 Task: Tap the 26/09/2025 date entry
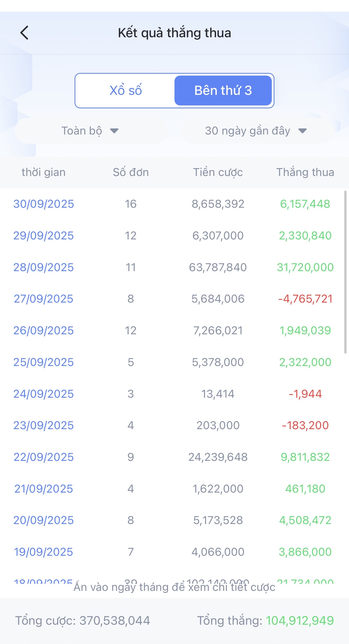coord(44,331)
